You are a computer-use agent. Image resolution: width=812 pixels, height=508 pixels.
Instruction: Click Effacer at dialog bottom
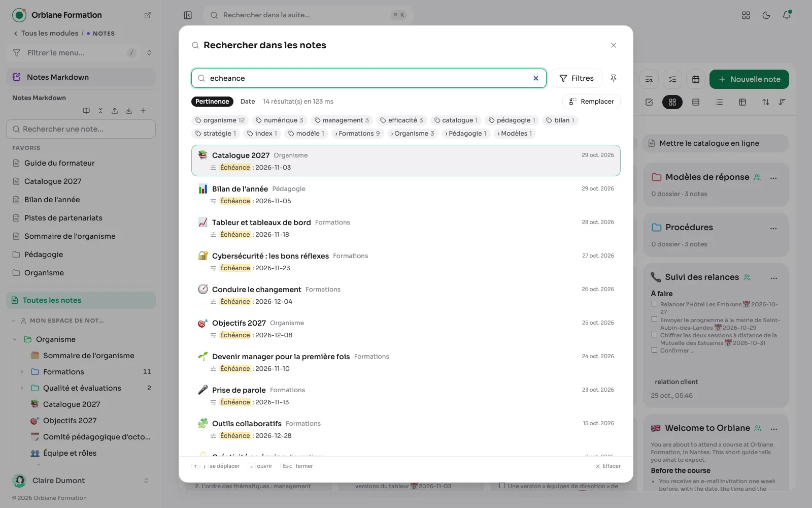pyautogui.click(x=608, y=466)
